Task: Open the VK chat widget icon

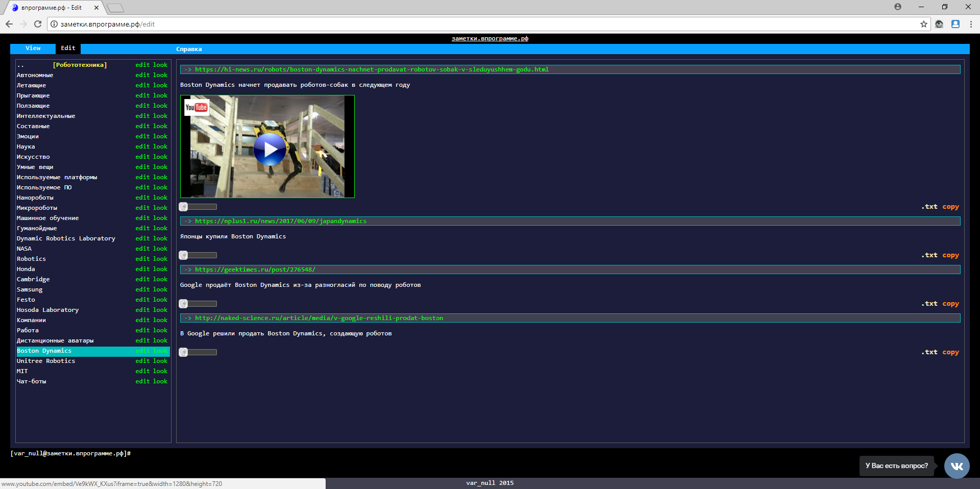Action: coord(957,466)
